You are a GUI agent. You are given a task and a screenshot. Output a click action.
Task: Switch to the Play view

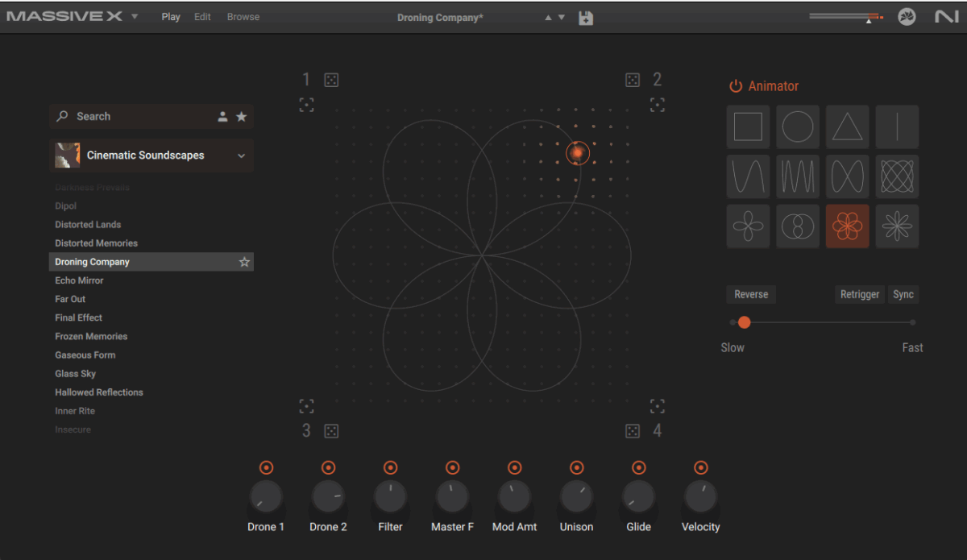[x=171, y=17]
